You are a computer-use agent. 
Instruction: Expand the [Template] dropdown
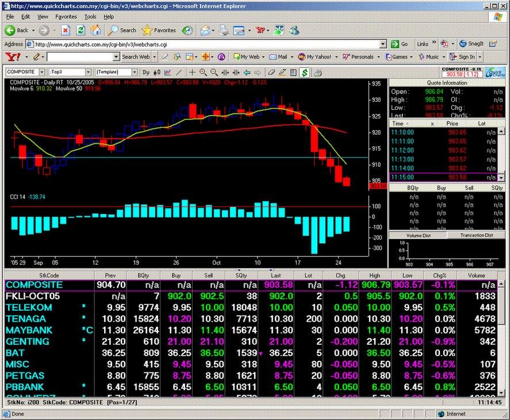[x=135, y=72]
